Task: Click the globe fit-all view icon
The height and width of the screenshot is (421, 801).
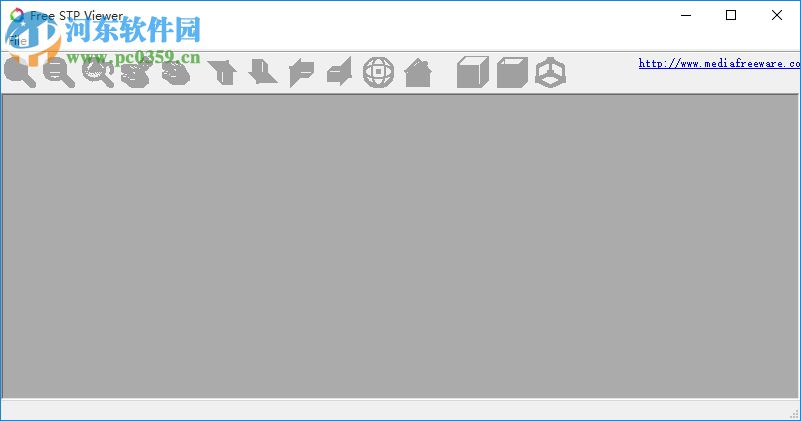Action: (x=378, y=72)
